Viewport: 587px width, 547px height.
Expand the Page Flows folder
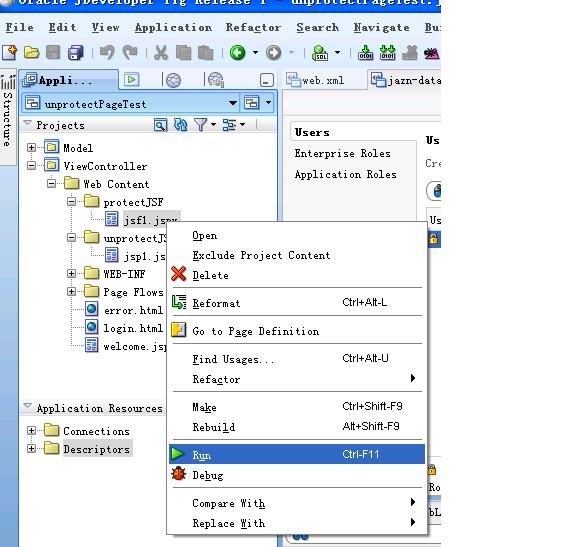72,291
